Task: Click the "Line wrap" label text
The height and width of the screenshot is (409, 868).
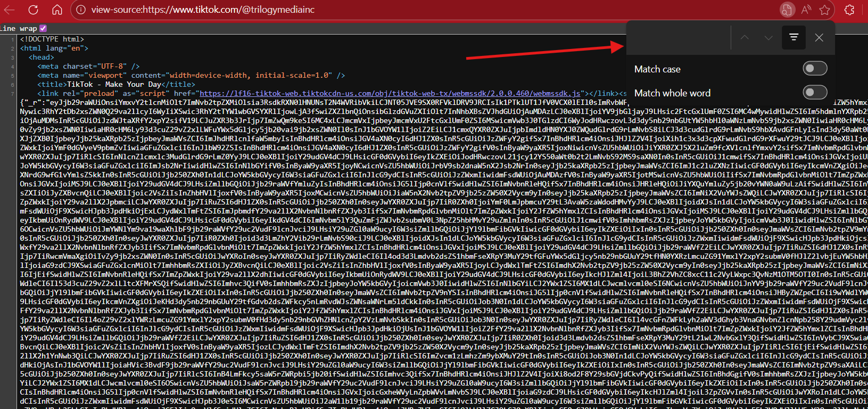Action: (19, 28)
